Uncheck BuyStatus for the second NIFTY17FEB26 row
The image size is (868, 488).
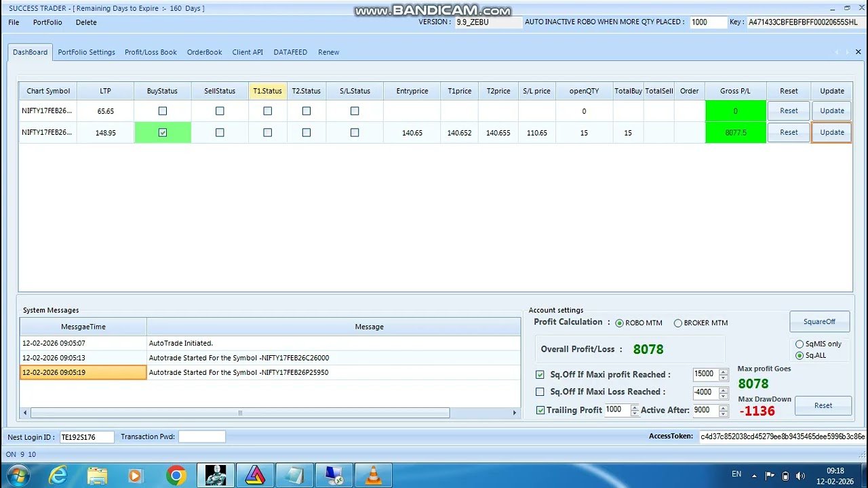pyautogui.click(x=162, y=132)
